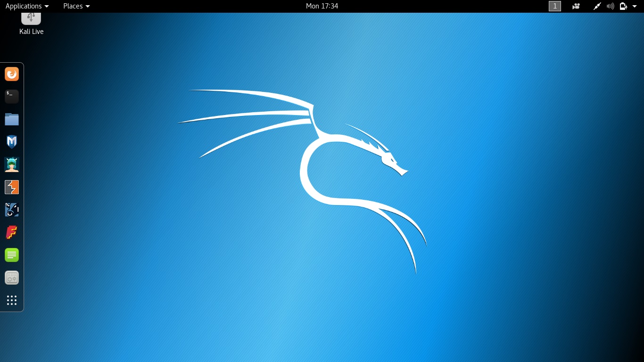Open Burp Suite orange icon
The height and width of the screenshot is (362, 644).
pos(12,187)
